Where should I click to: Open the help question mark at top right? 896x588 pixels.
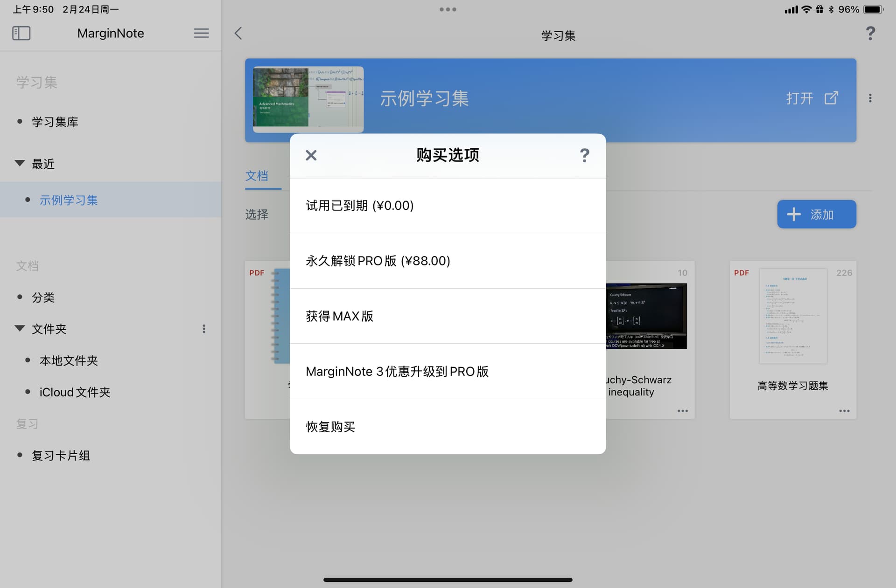[x=870, y=33]
